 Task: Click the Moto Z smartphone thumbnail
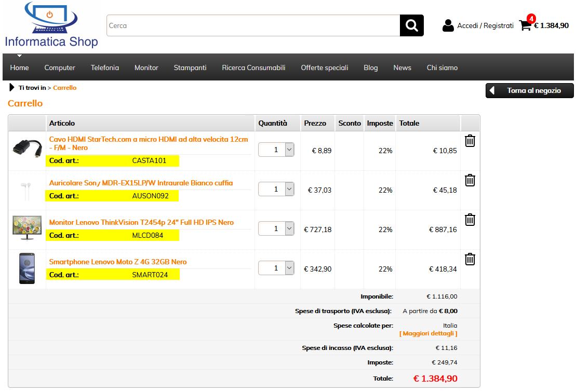click(27, 268)
